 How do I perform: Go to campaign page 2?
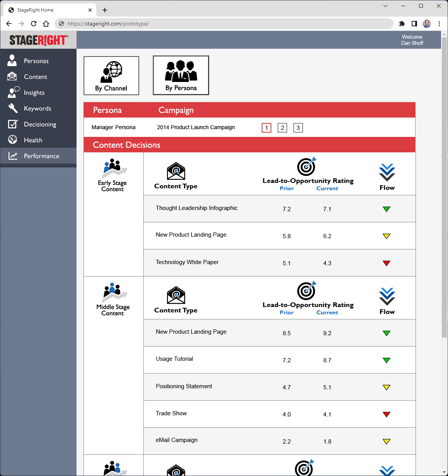coord(283,128)
